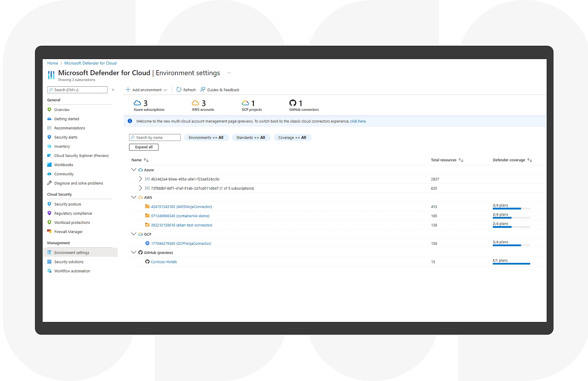Click the Refresh icon in toolbar
Image resolution: width=588 pixels, height=381 pixels.
(179, 90)
